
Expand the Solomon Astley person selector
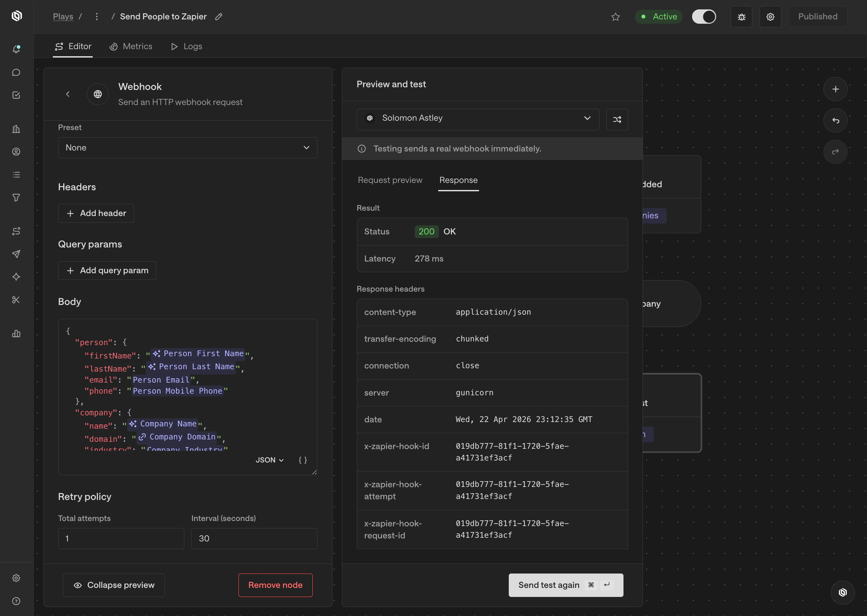[478, 118]
